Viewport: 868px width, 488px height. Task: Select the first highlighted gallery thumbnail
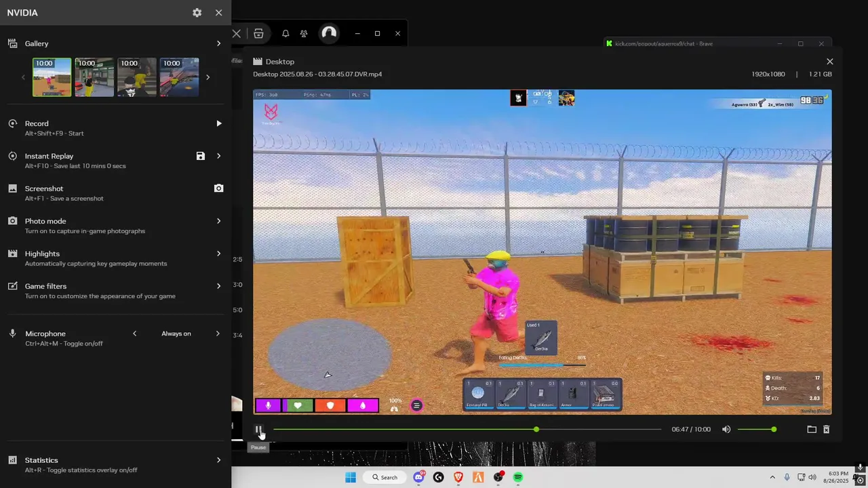click(x=52, y=77)
